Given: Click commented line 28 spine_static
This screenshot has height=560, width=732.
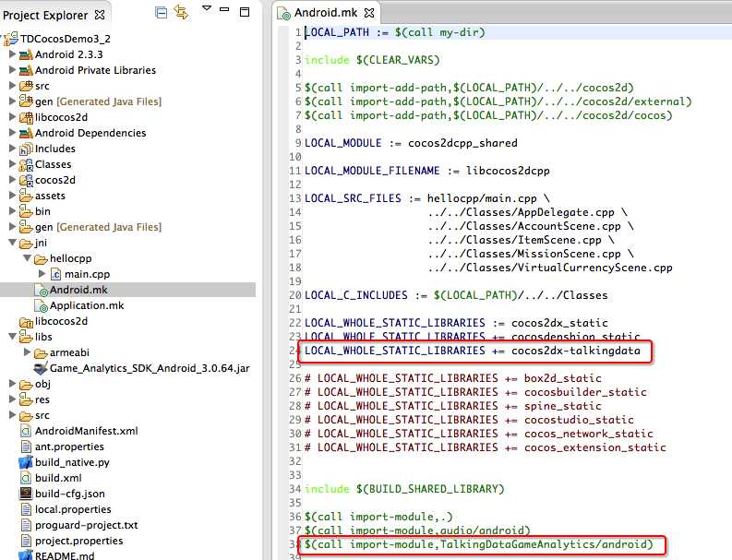Looking at the screenshot, I should tap(453, 406).
